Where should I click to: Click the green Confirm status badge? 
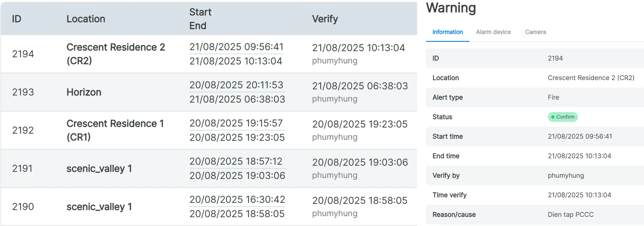pos(563,117)
